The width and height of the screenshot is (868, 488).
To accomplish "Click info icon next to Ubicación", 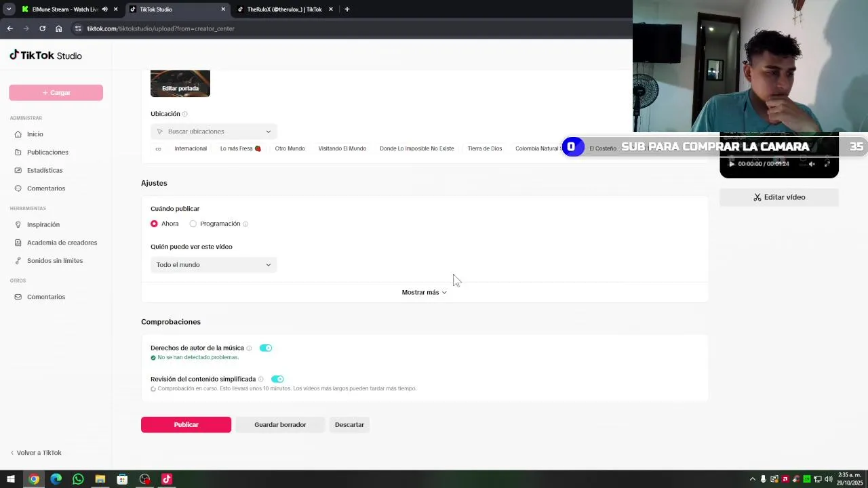I will pyautogui.click(x=184, y=114).
